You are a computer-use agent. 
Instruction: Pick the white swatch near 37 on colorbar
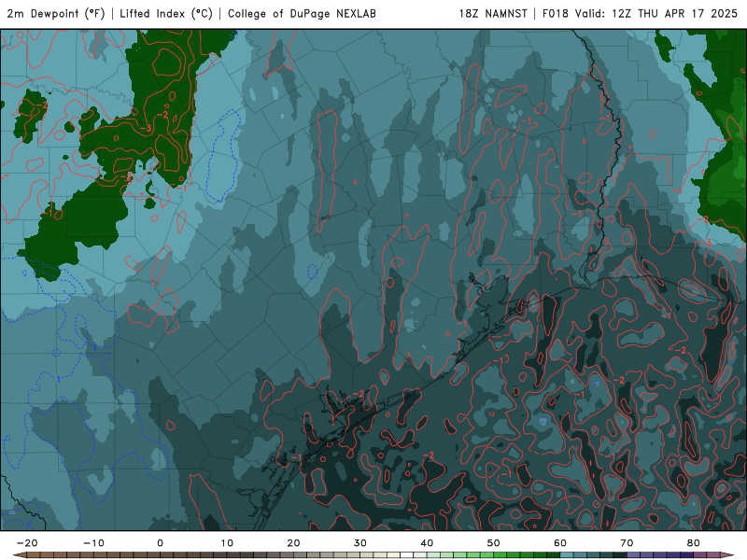(407, 555)
